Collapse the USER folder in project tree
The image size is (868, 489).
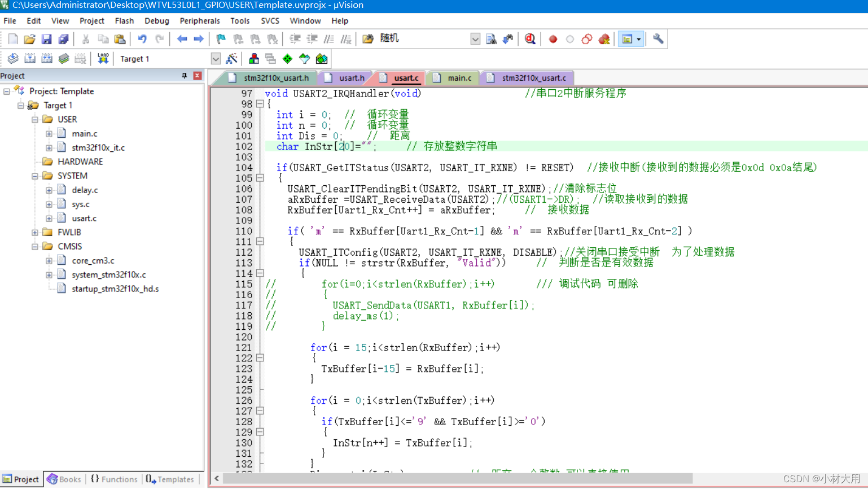35,120
